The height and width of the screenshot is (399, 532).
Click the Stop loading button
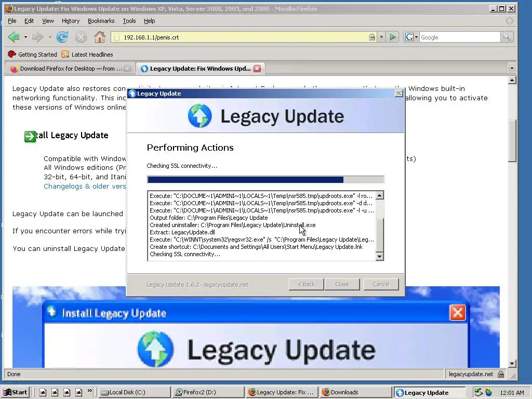[81, 37]
